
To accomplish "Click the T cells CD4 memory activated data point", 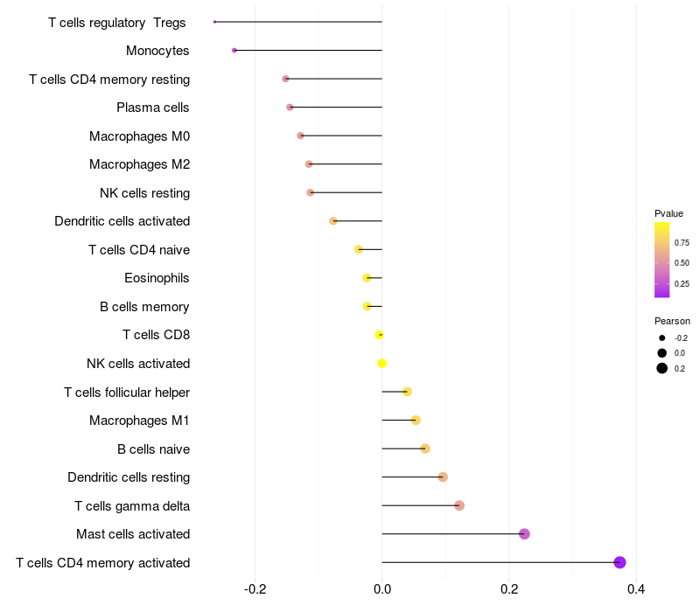I will tap(620, 562).
